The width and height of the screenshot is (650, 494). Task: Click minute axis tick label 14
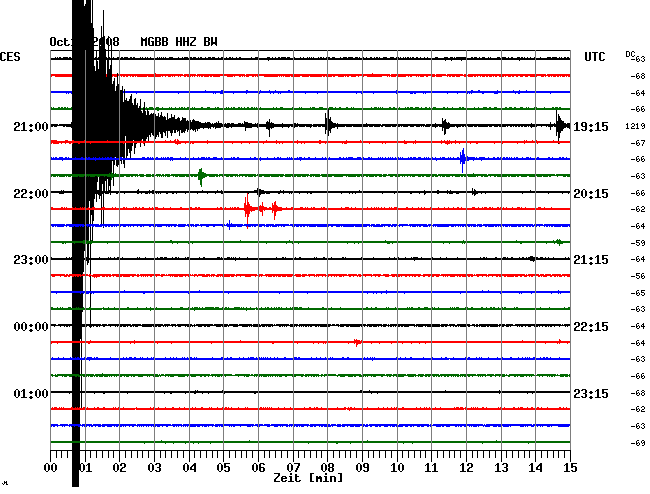pyautogui.click(x=536, y=468)
